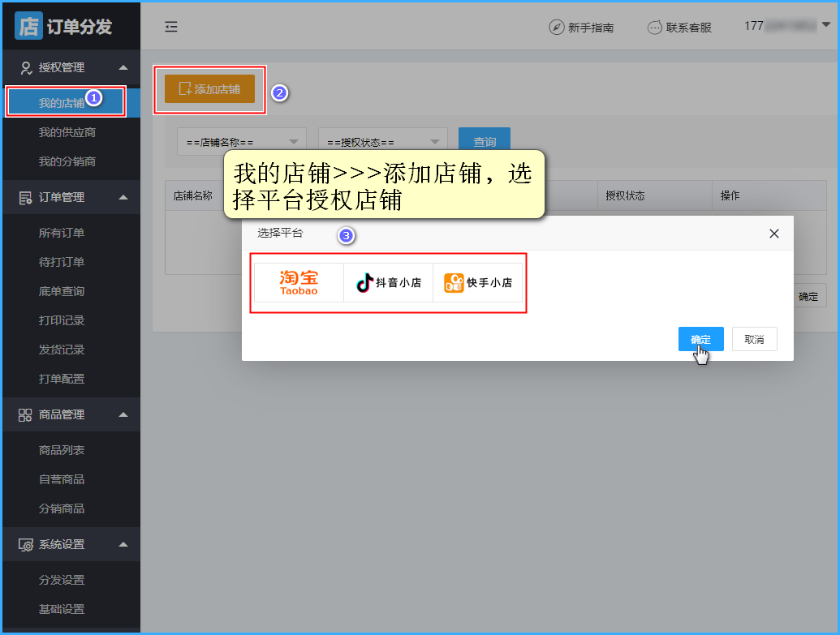This screenshot has width=840, height=635.
Task: Click the 联系客服 link text
Action: click(x=689, y=28)
